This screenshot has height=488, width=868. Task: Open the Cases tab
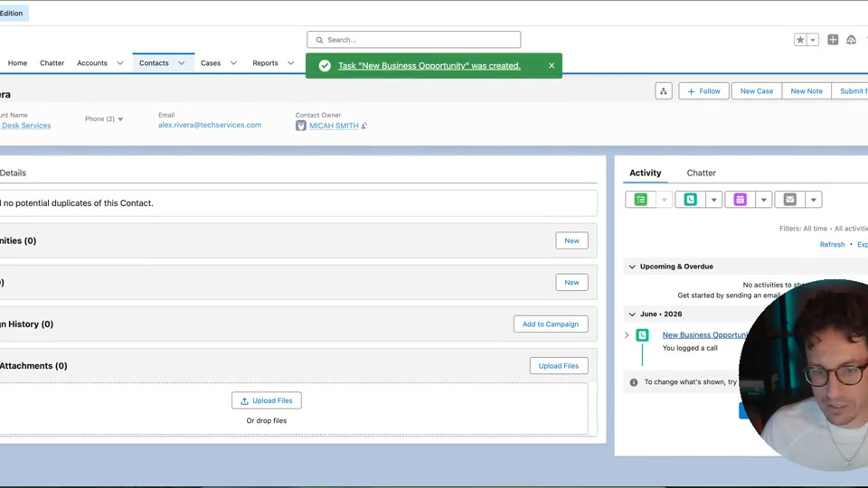pos(211,63)
